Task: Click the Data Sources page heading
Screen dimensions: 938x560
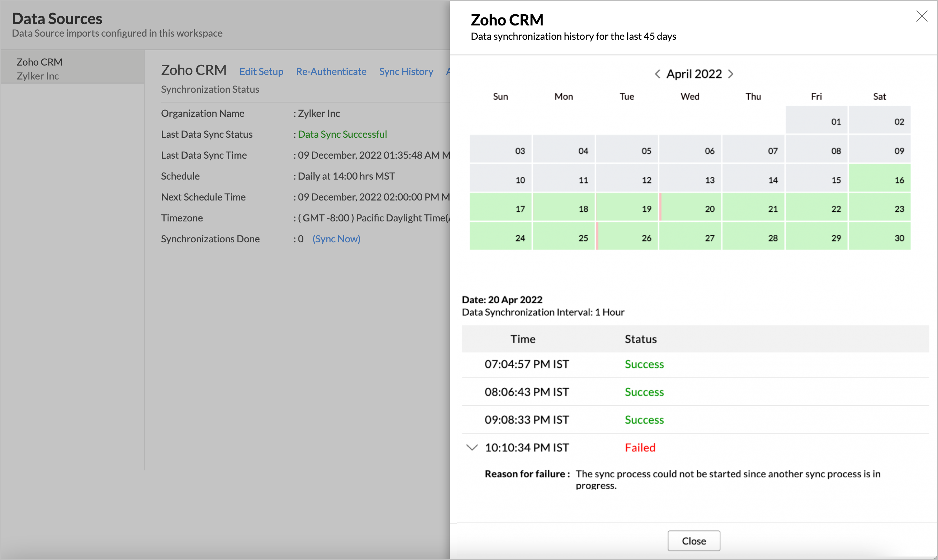Action: (57, 18)
